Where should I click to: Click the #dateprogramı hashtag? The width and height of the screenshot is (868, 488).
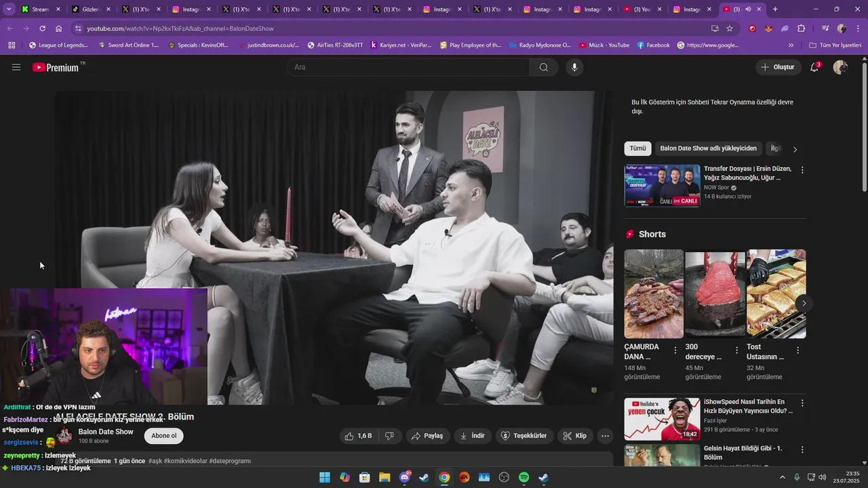tap(230, 461)
